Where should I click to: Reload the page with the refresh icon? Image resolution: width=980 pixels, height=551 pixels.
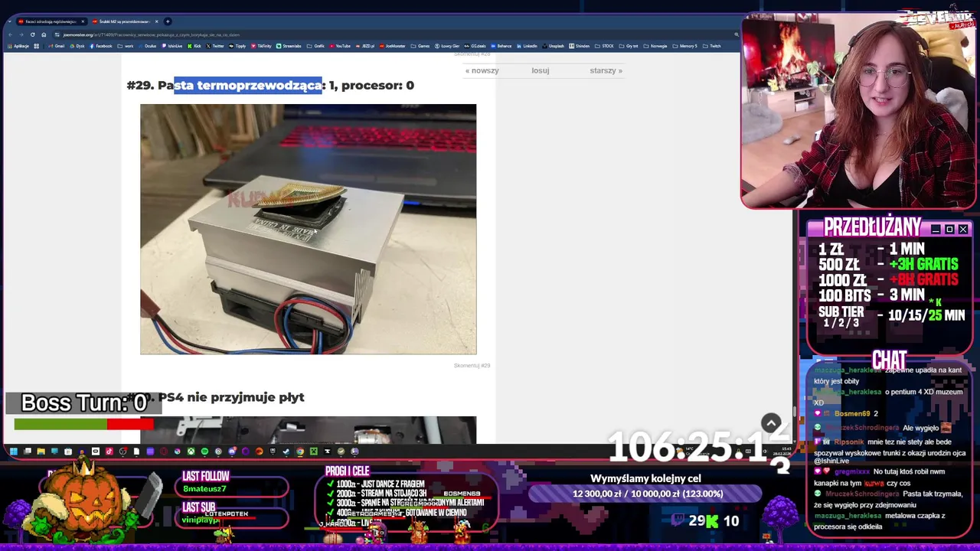[32, 34]
